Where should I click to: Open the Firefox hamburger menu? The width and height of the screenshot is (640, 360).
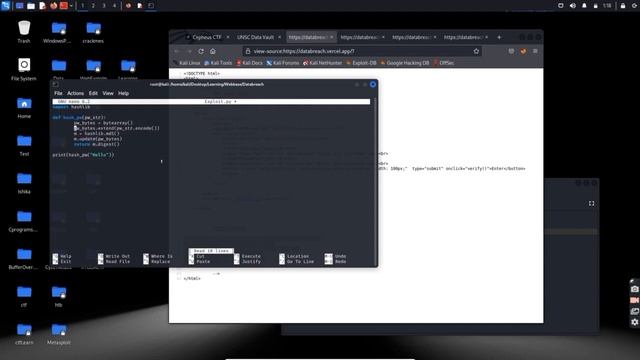pyautogui.click(x=535, y=51)
